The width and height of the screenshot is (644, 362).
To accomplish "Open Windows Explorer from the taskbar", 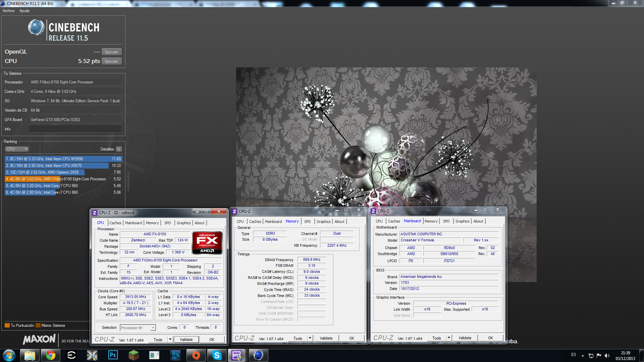I will click(x=30, y=355).
